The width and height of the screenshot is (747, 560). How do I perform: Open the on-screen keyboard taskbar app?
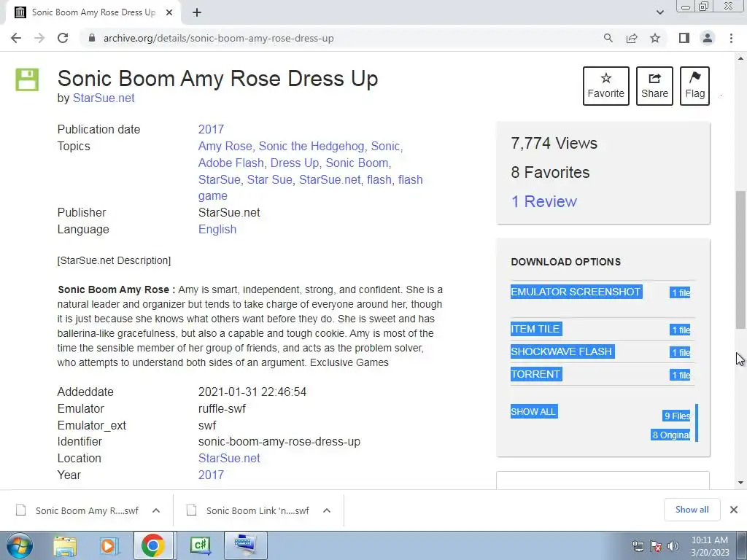point(245,546)
